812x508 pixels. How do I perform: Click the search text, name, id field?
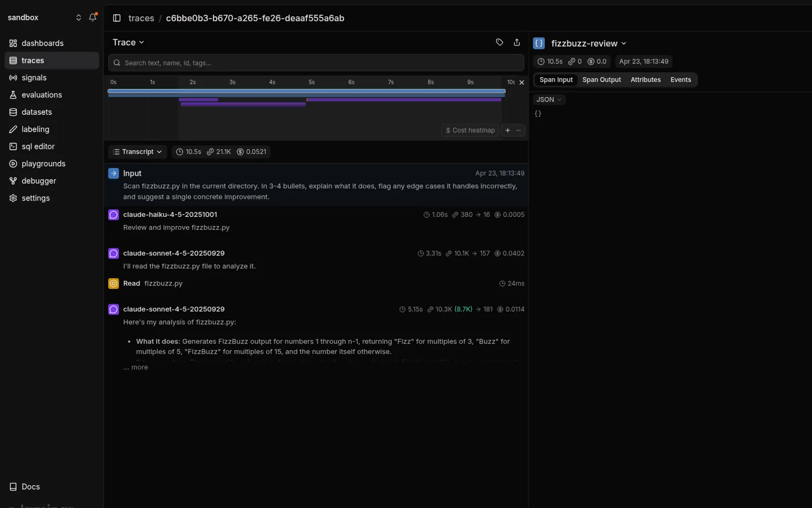click(316, 63)
